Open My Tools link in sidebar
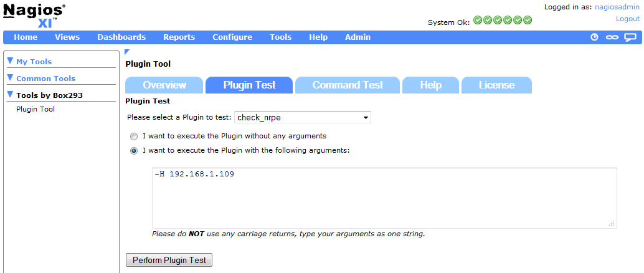The width and height of the screenshot is (644, 273). [x=34, y=62]
